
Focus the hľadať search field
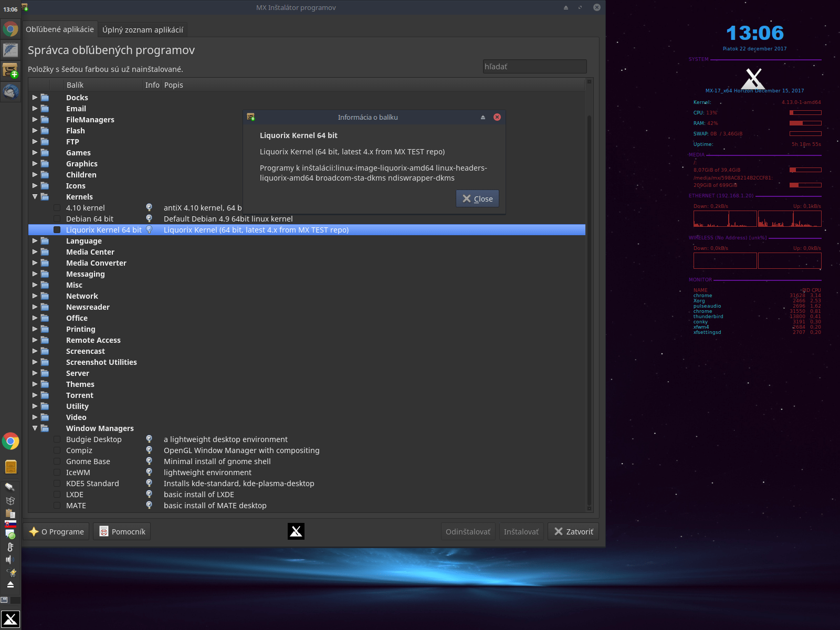[534, 67]
